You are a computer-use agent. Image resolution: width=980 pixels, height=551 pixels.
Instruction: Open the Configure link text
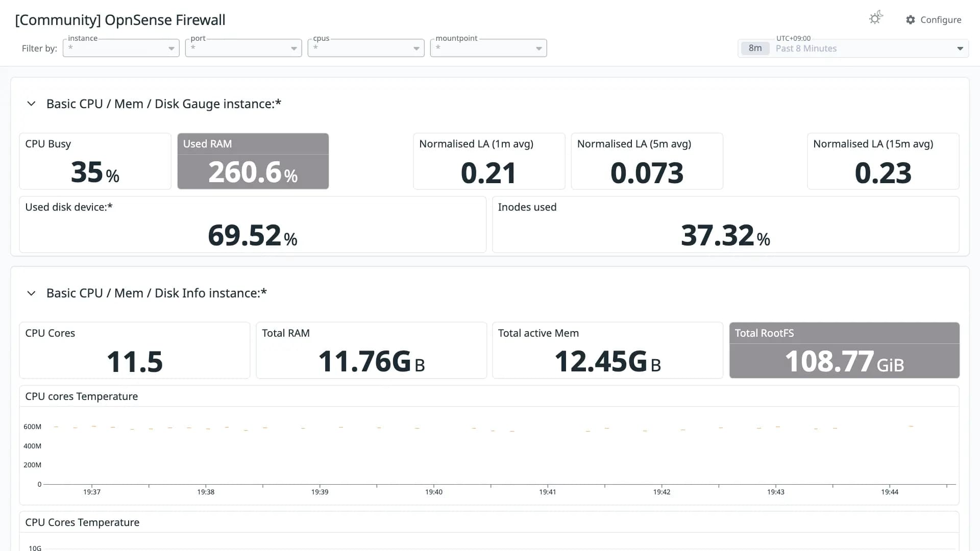click(x=941, y=20)
